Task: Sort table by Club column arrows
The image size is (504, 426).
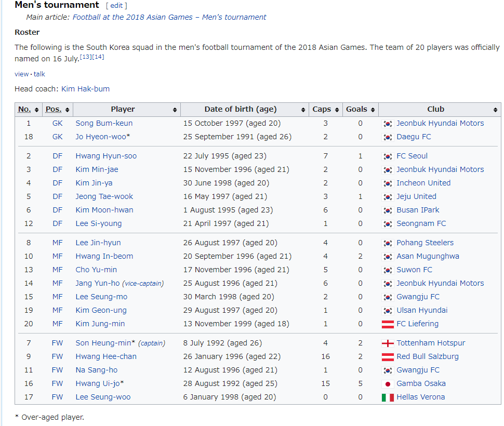Action: tap(495, 110)
